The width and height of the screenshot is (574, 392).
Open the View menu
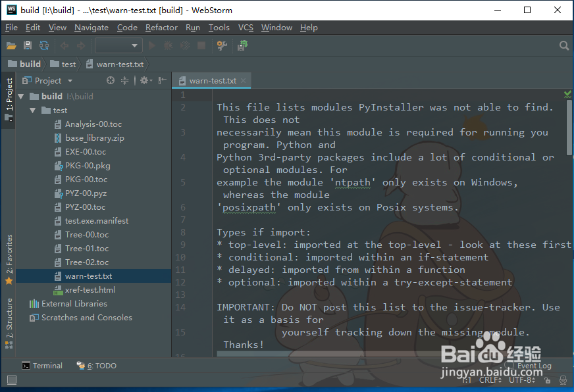57,28
